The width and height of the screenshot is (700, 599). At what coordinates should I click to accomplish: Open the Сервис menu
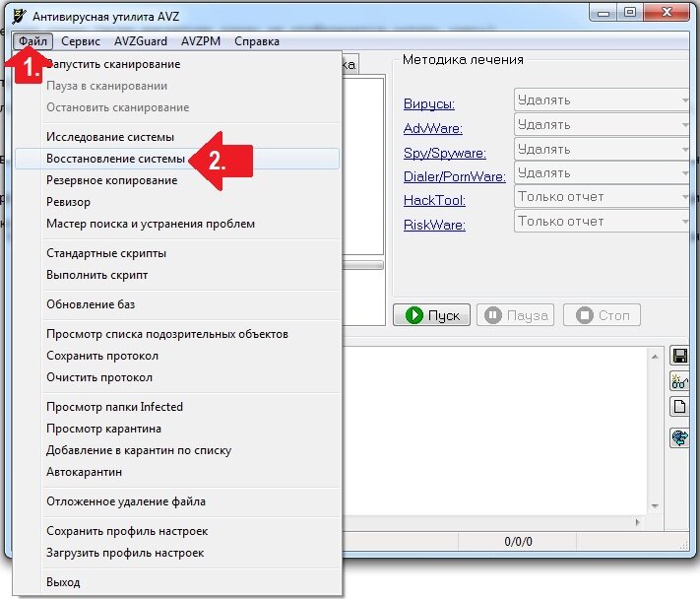coord(81,41)
